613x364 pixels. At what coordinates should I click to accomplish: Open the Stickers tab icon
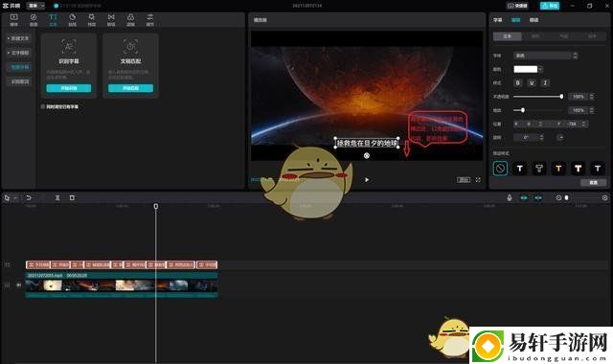[x=73, y=19]
